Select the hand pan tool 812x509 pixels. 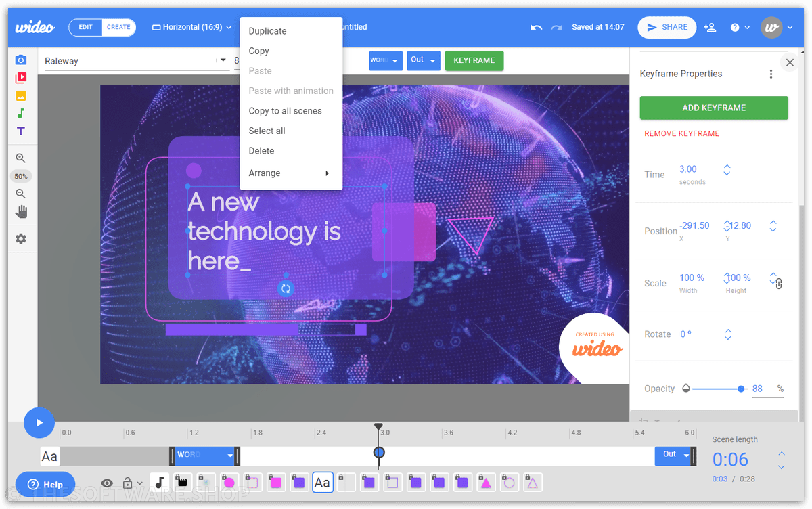point(21,212)
